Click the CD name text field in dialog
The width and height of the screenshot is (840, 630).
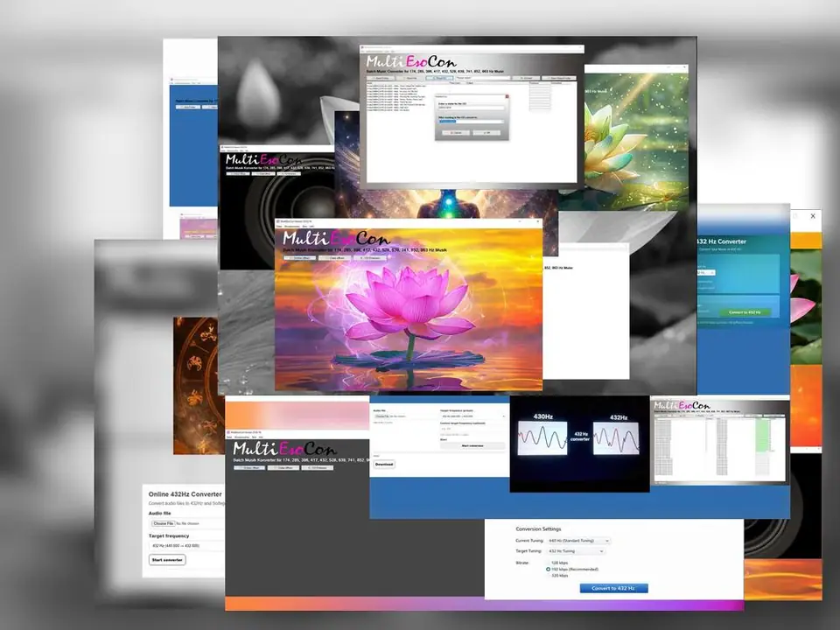tap(471, 108)
